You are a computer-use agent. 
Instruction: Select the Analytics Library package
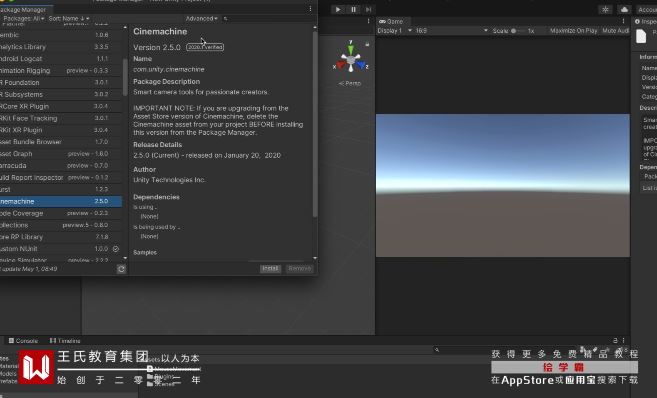[x=61, y=47]
